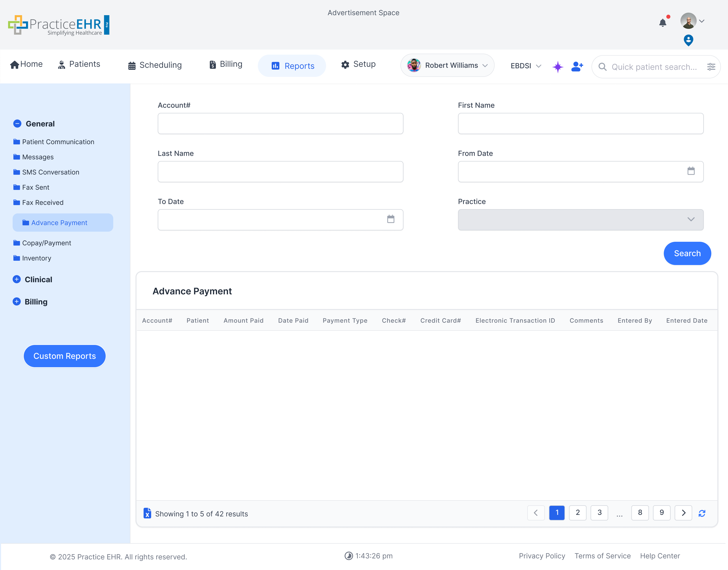Open the From Date calendar picker
The width and height of the screenshot is (728, 570).
tap(691, 171)
